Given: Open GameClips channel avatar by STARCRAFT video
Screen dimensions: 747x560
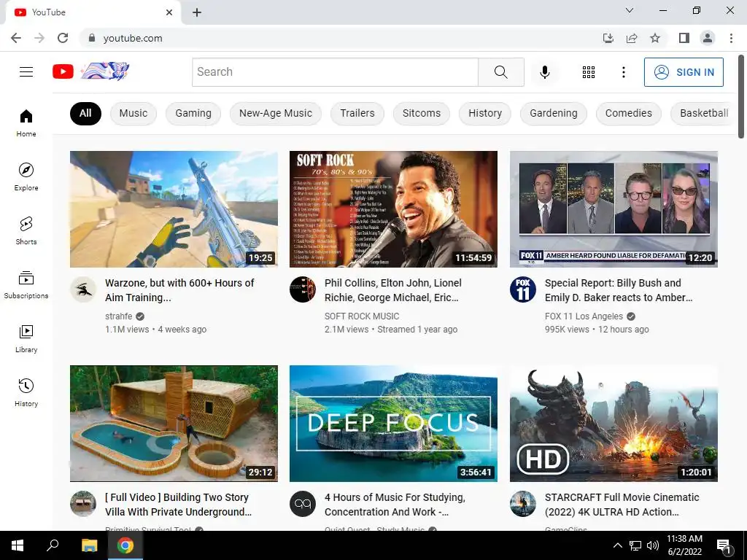Looking at the screenshot, I should click(x=522, y=503).
